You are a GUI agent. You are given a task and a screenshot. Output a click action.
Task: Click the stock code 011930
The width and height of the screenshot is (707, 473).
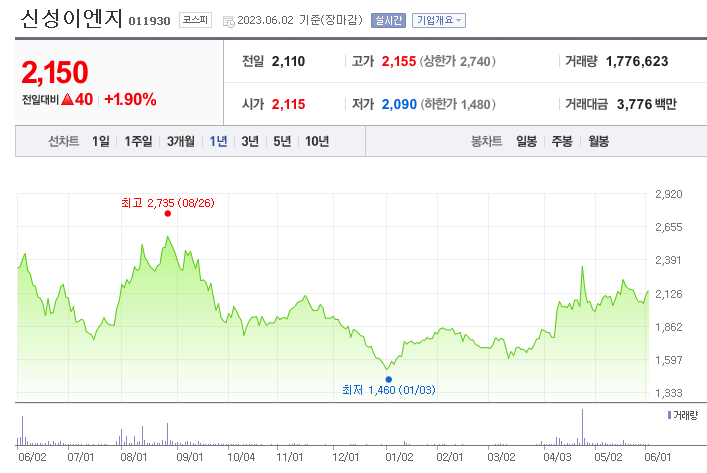coord(149,21)
